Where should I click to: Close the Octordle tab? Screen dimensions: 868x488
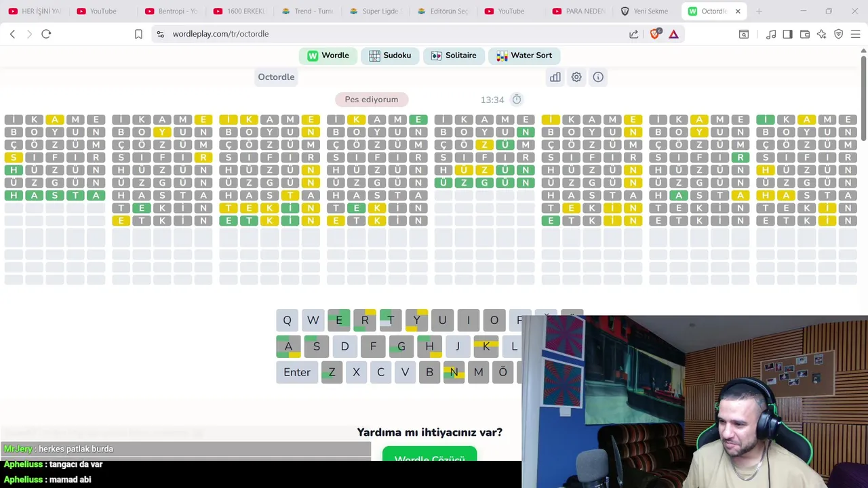[x=738, y=11]
